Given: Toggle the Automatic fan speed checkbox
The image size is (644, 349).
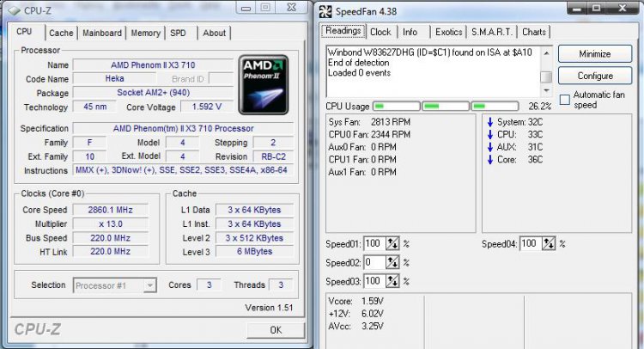Looking at the screenshot, I should [565, 100].
